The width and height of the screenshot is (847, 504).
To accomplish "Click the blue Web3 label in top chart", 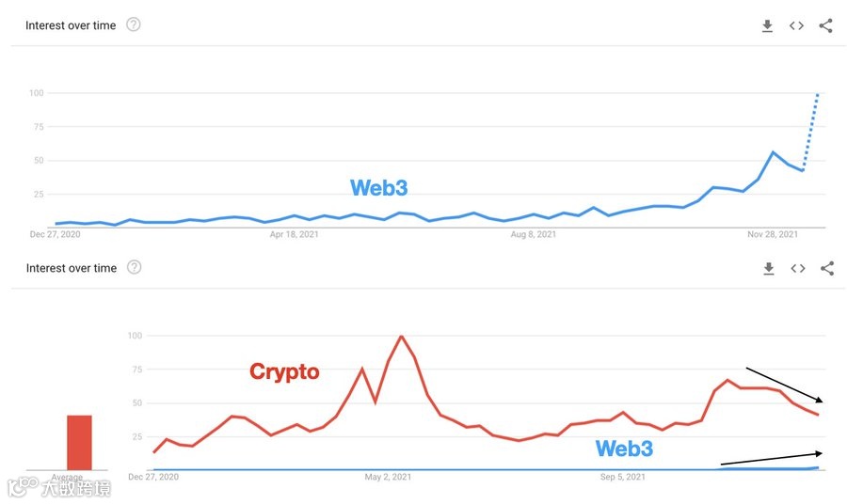I will pos(378,187).
